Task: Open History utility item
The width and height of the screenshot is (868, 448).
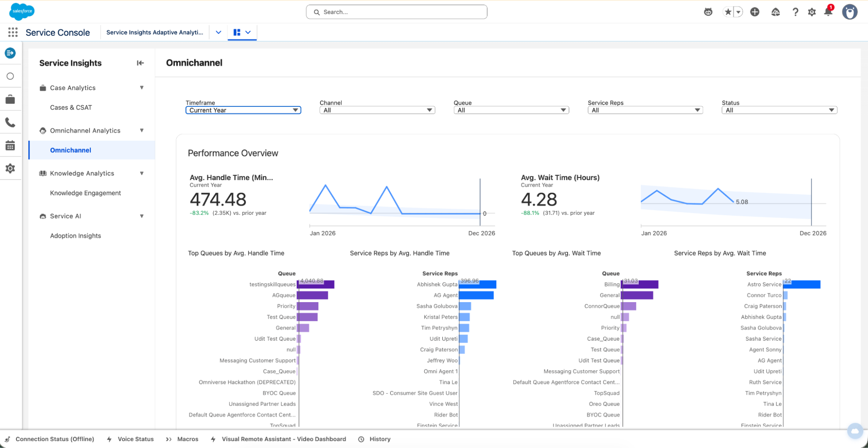Action: pos(374,439)
